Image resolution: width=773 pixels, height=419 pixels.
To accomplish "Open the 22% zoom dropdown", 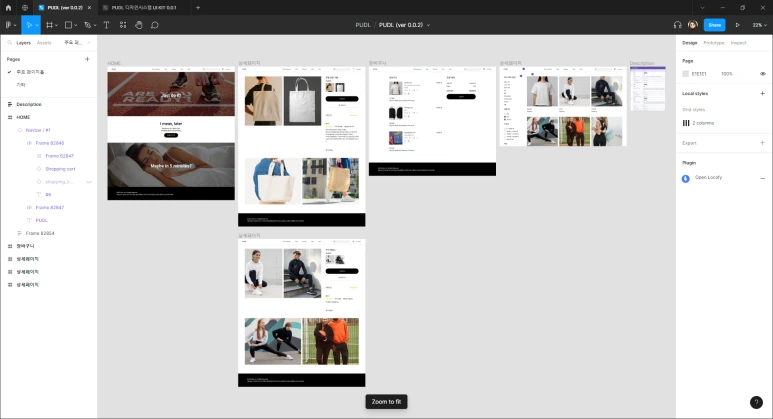I will point(759,25).
